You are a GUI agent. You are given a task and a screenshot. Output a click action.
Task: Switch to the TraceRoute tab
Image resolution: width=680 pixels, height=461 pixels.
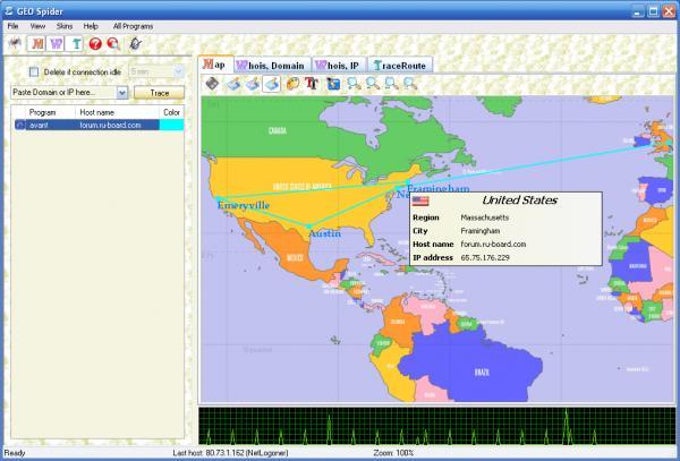[400, 65]
